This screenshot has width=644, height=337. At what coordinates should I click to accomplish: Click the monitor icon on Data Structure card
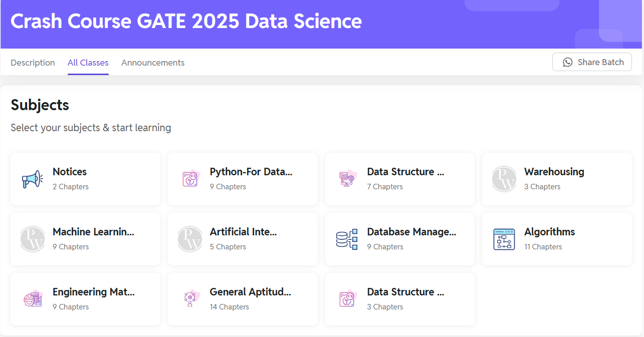[x=347, y=179]
